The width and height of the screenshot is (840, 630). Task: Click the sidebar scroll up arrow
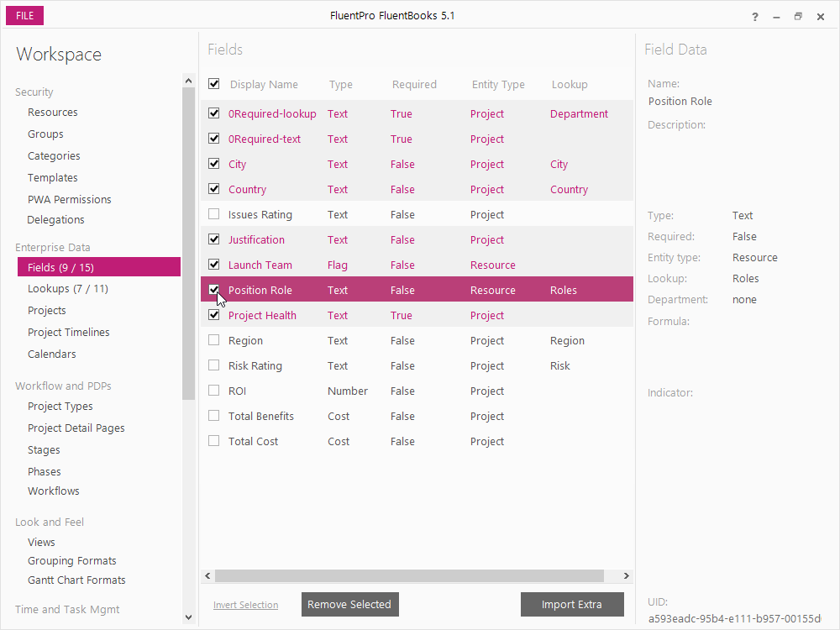pos(188,81)
